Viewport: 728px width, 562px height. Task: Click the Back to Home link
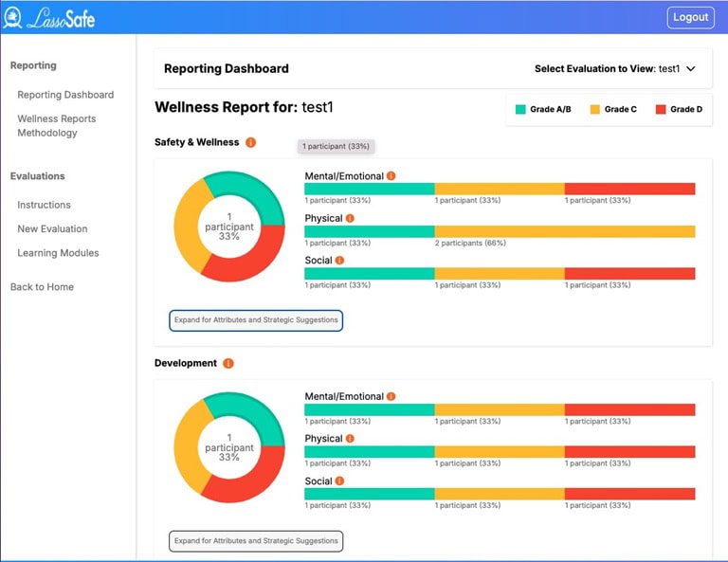(x=42, y=287)
